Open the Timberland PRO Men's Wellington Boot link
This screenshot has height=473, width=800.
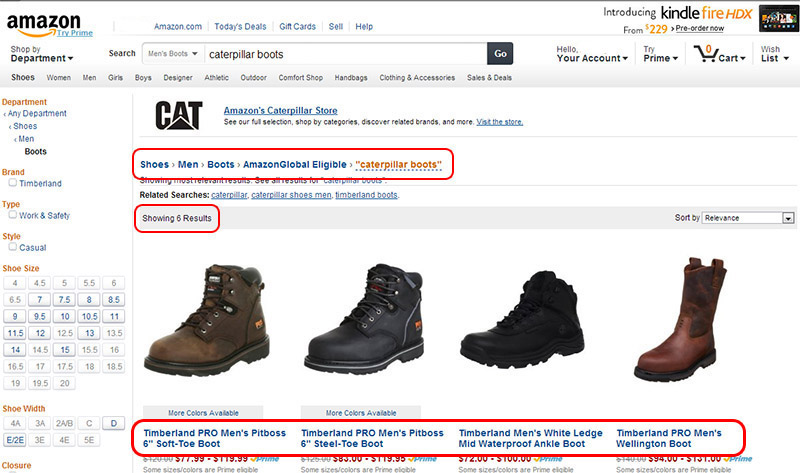[x=668, y=438]
